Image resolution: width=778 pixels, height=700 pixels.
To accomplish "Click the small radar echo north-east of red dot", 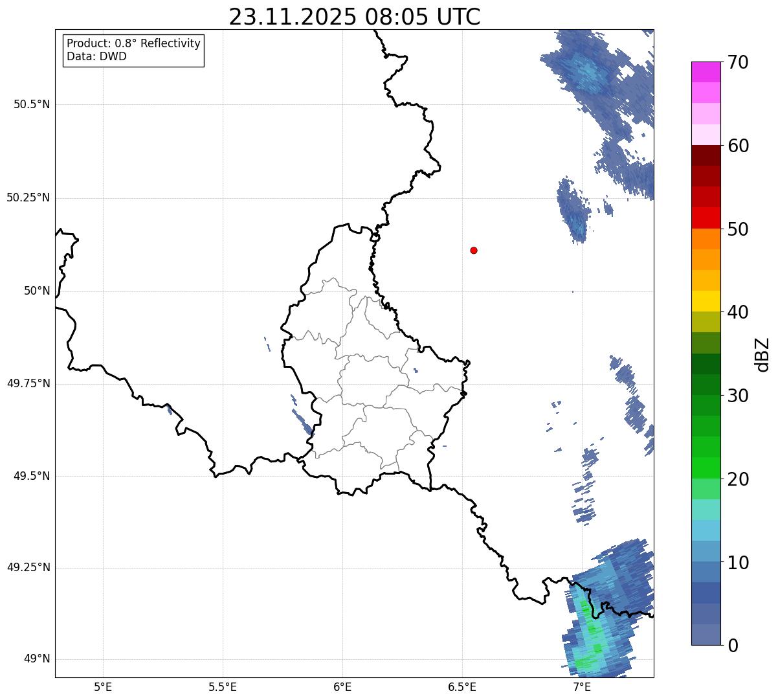I will pyautogui.click(x=573, y=211).
